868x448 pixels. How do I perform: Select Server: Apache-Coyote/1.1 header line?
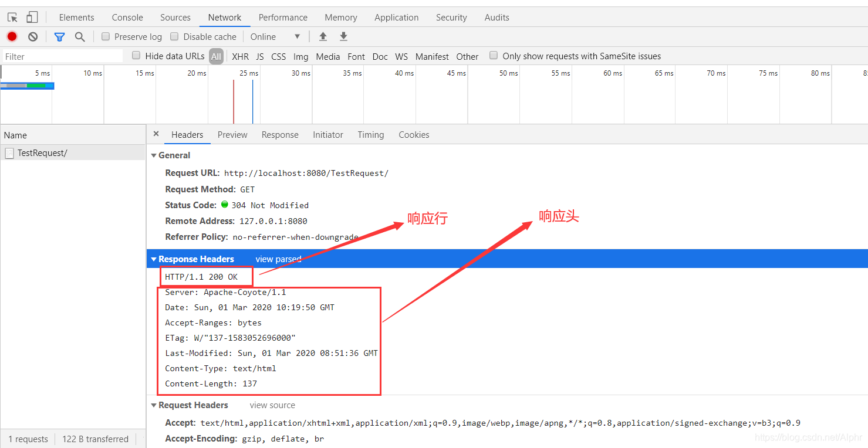click(225, 292)
